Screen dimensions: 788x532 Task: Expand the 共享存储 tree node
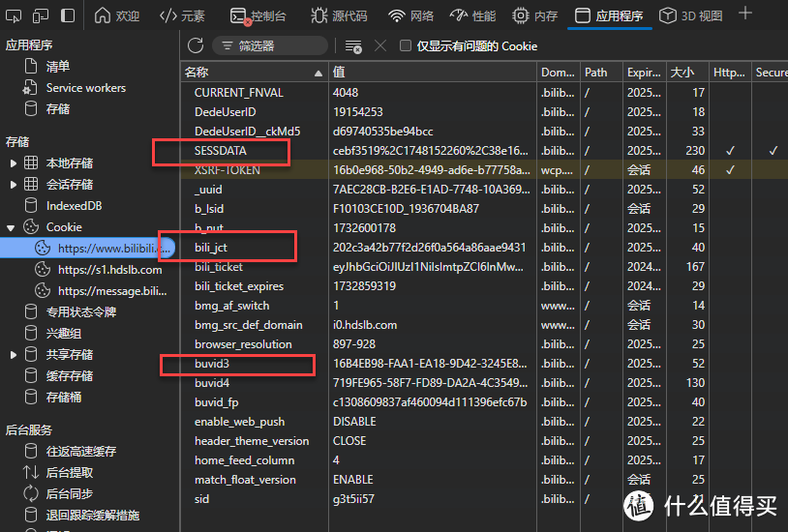click(x=13, y=355)
